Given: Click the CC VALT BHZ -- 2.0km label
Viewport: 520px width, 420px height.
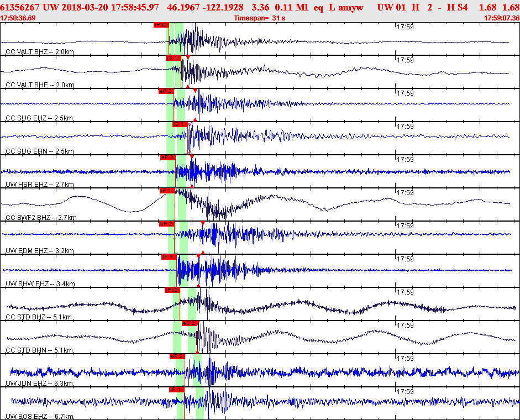Looking at the screenshot, I should 40,52.
